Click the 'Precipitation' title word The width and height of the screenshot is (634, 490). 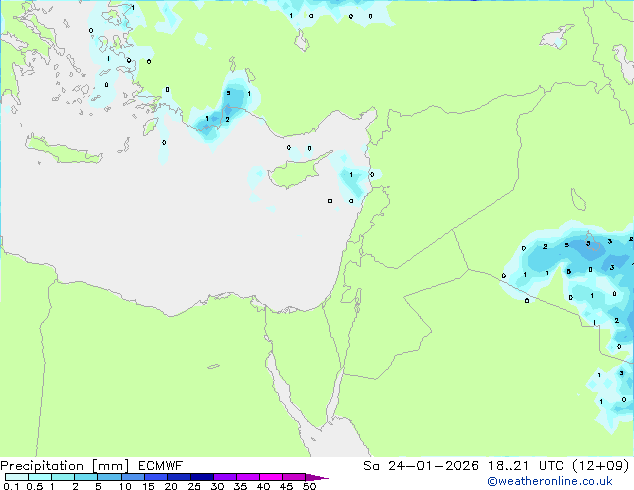pos(42,466)
